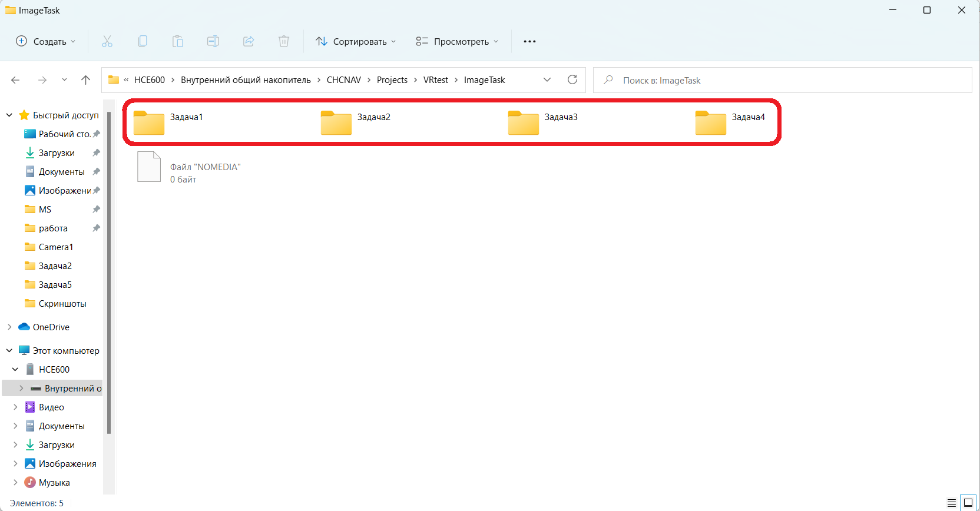Click the Share icon in toolbar

click(x=249, y=41)
